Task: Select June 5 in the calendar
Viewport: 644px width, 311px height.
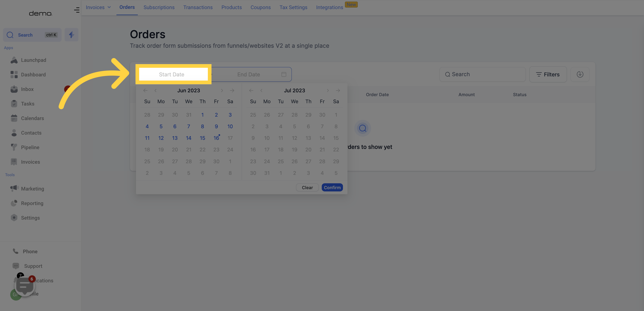Action: click(x=161, y=126)
